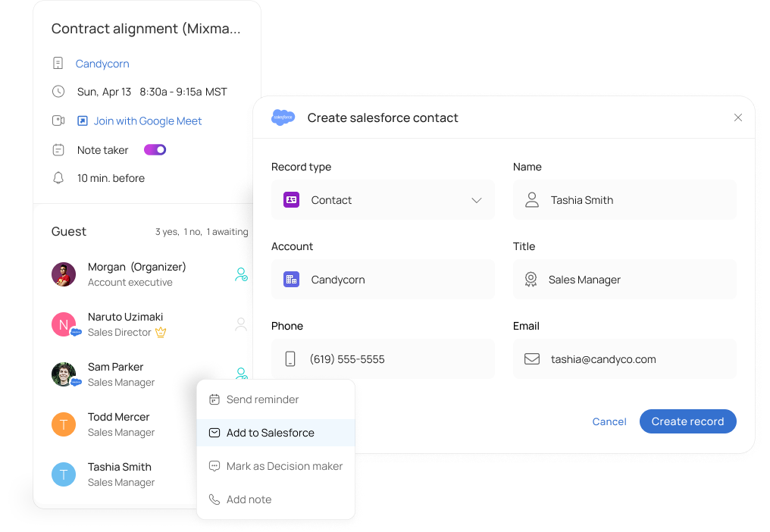Click the chat bubble icon by Decision maker
770x532 pixels.
[214, 466]
